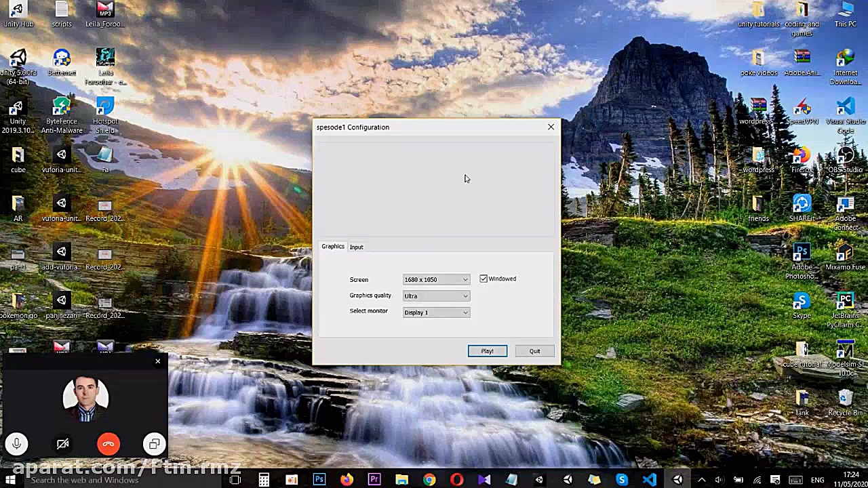Show hidden system tray icons
This screenshot has width=868, height=488.
coord(702,480)
